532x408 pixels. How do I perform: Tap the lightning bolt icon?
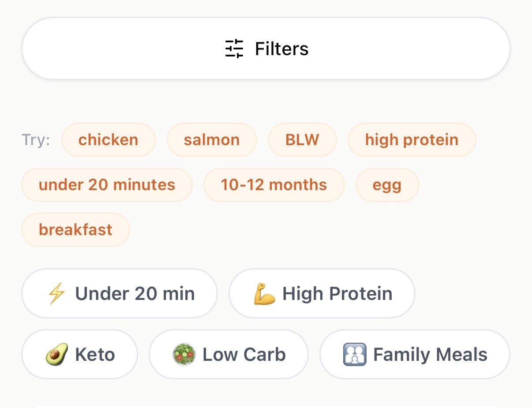pos(56,294)
